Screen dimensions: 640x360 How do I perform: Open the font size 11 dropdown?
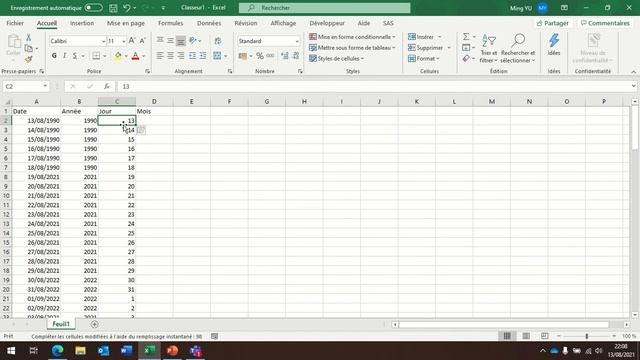123,41
